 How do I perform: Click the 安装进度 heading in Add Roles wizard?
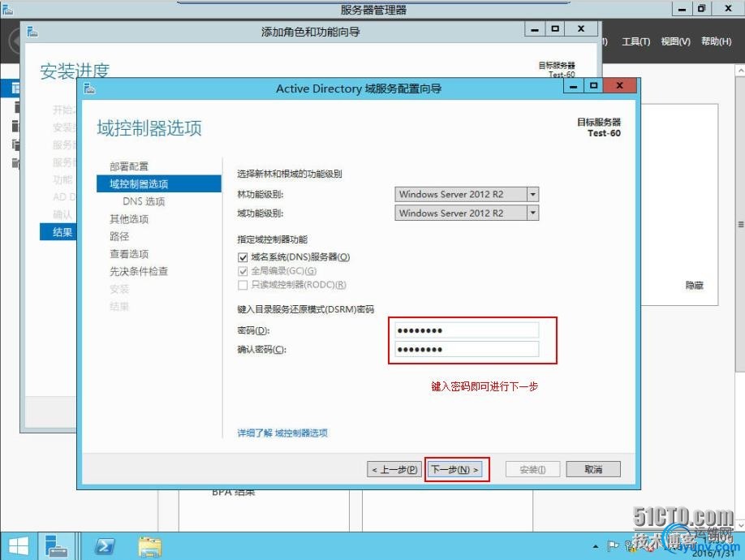tap(75, 71)
